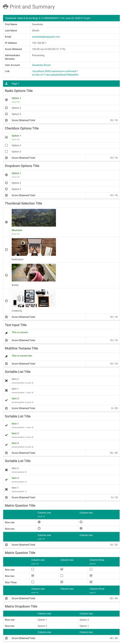The height and width of the screenshot is (644, 123).
Task: Click the pen icon beside 'This is correct too.'
Action: (6, 356)
